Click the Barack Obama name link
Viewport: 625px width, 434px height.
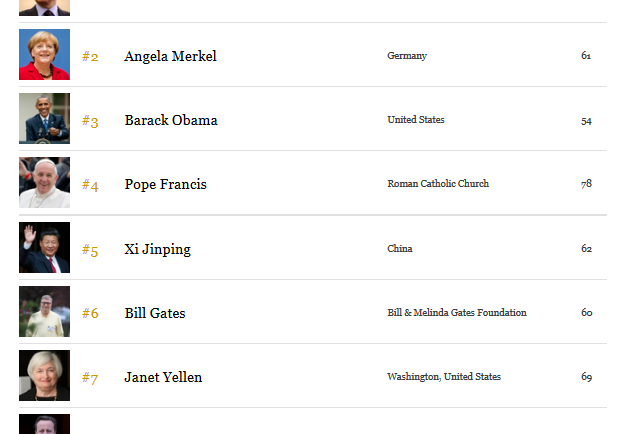(x=171, y=120)
